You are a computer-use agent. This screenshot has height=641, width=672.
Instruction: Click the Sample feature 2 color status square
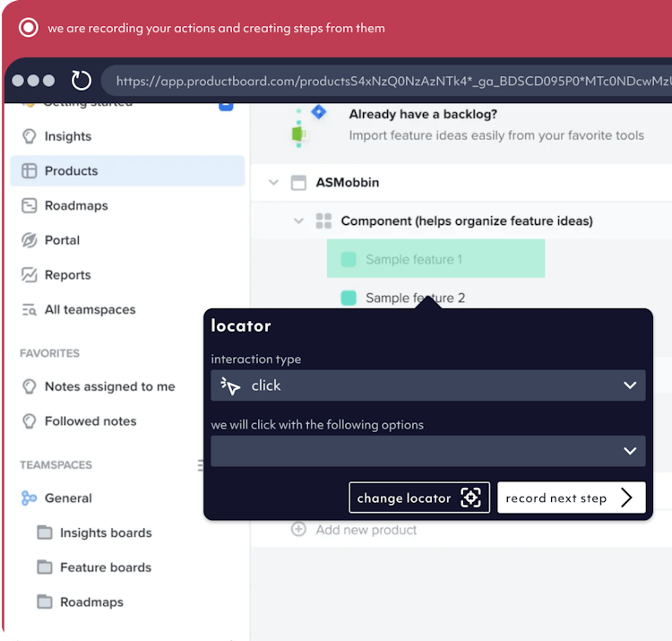tap(349, 298)
